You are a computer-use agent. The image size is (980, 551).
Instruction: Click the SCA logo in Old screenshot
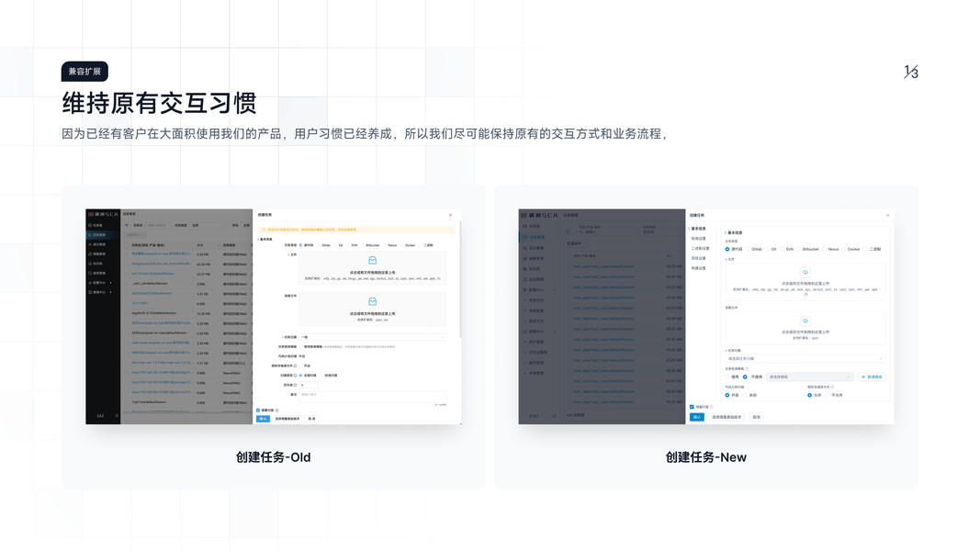[x=103, y=214]
